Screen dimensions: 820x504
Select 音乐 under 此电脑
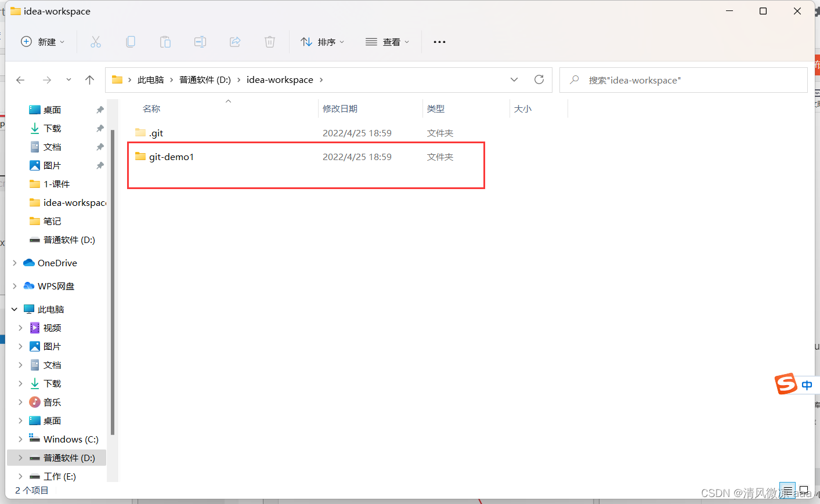point(52,402)
